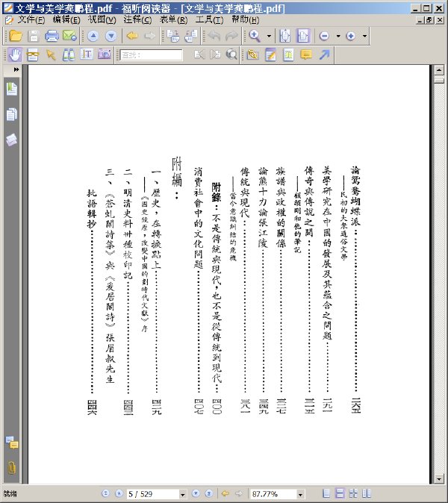Viewport: 448px width, 503px height.
Task: Open the 文件(F) menu
Action: pyautogui.click(x=31, y=20)
